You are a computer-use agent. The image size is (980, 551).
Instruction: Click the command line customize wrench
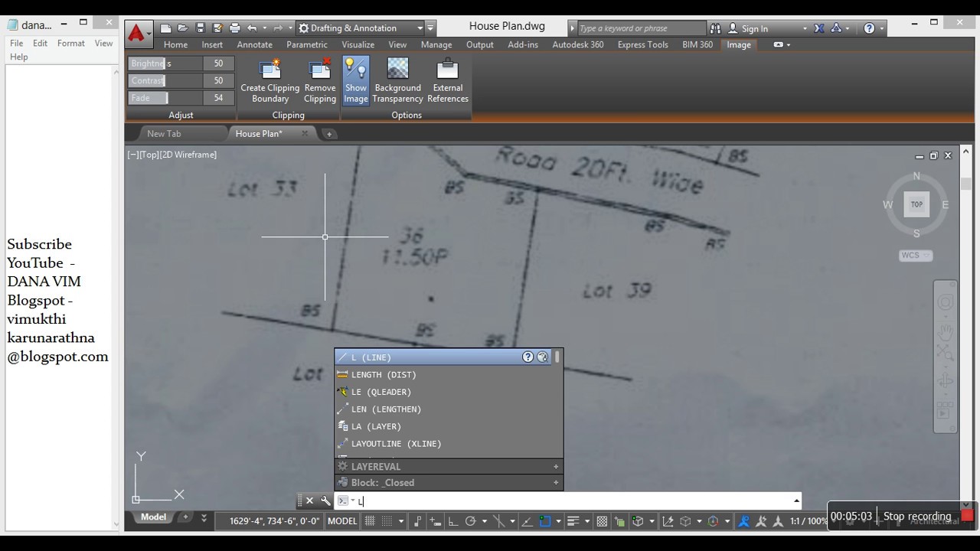[x=325, y=500]
